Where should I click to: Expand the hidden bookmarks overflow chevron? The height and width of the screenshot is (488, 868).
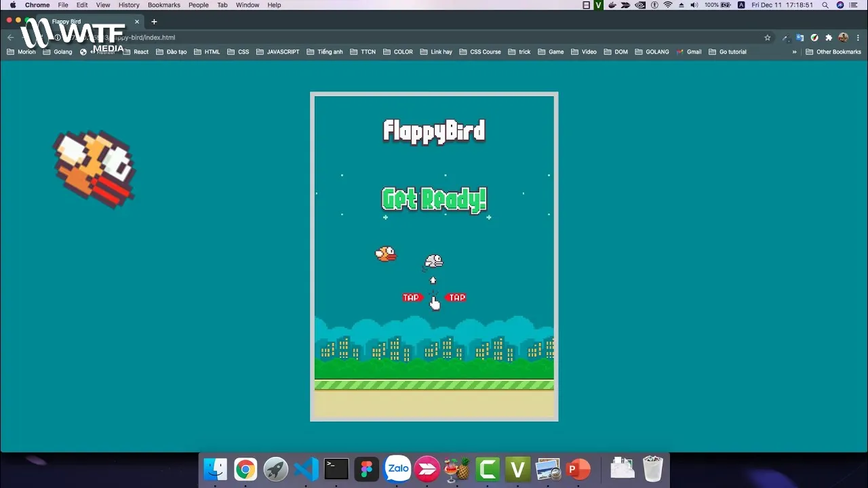794,52
